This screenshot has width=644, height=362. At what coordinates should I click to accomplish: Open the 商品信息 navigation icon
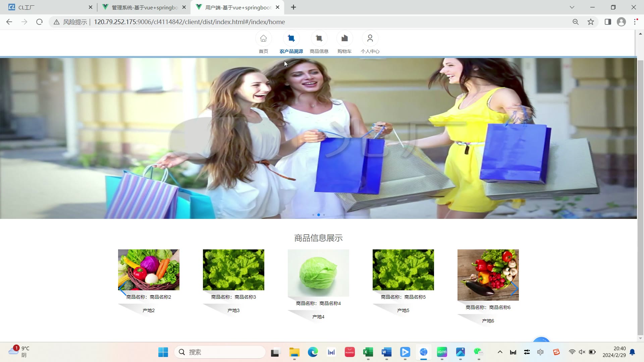[319, 39]
